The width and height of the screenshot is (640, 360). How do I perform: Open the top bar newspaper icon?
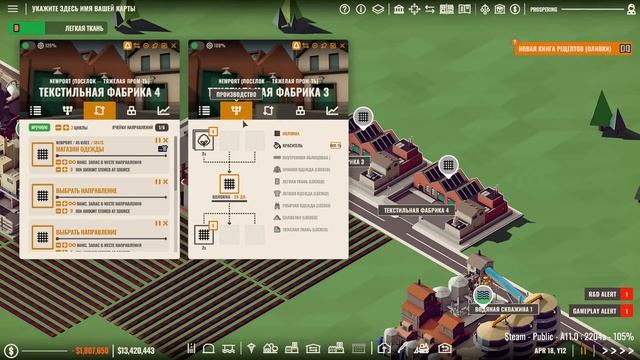click(447, 9)
